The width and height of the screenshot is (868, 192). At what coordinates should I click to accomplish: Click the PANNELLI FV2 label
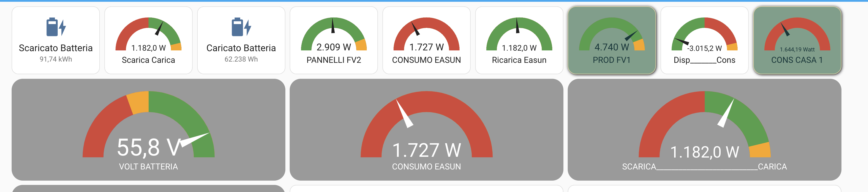click(334, 60)
